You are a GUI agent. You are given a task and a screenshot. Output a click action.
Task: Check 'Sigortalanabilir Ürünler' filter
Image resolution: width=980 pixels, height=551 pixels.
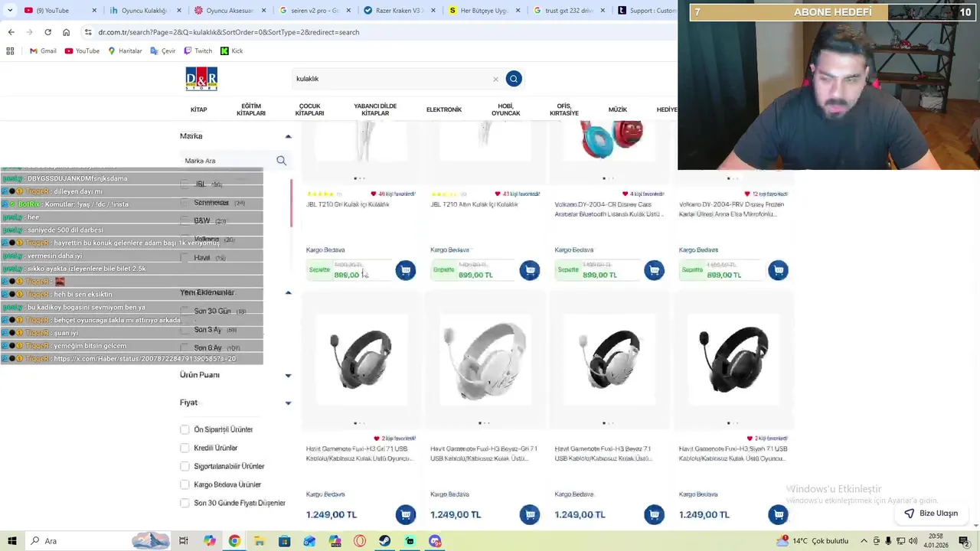(185, 466)
